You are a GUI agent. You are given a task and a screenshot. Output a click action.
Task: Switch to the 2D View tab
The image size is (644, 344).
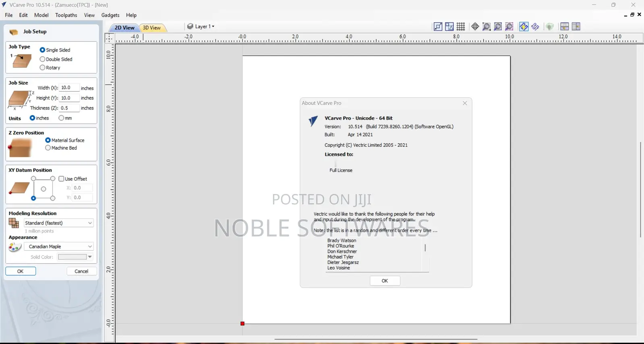tap(124, 28)
